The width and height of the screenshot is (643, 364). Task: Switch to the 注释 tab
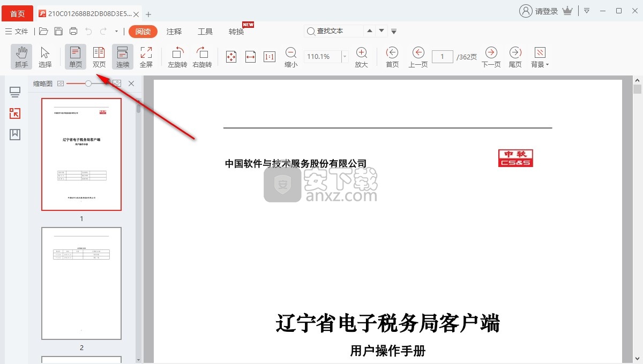click(x=174, y=32)
